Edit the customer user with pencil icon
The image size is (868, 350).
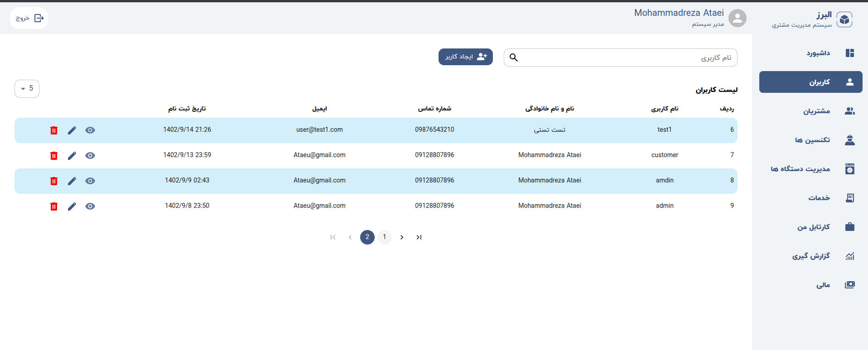(72, 156)
